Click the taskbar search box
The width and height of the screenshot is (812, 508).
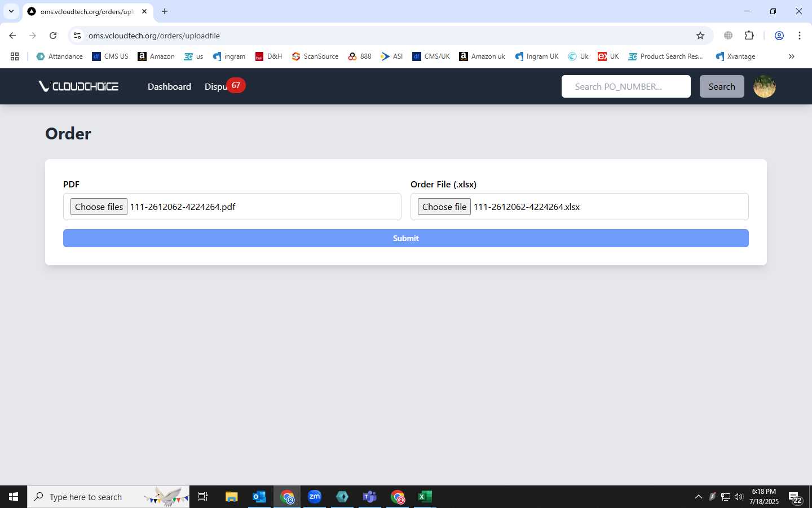[108, 497]
